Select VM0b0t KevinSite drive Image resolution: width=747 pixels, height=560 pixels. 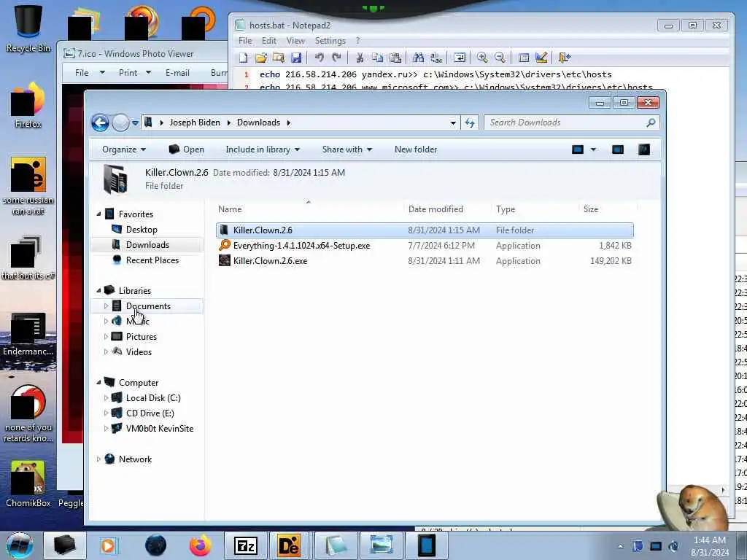160,429
